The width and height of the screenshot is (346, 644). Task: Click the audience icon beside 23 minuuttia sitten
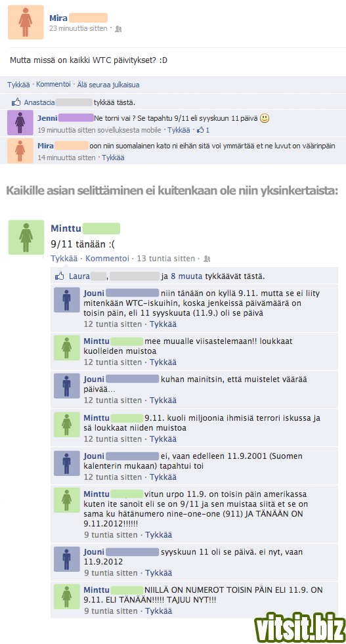[118, 29]
